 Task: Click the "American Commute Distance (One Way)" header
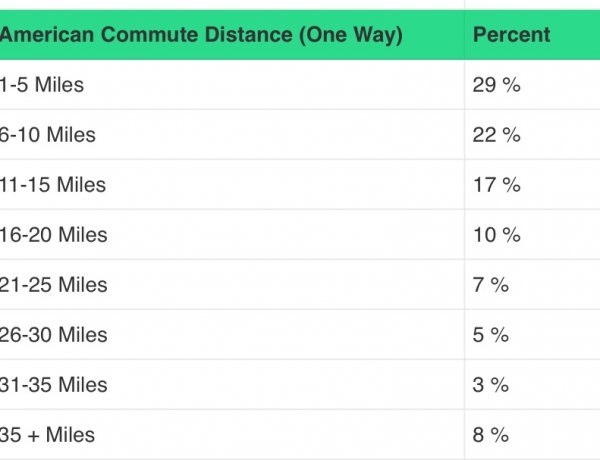pyautogui.click(x=201, y=35)
